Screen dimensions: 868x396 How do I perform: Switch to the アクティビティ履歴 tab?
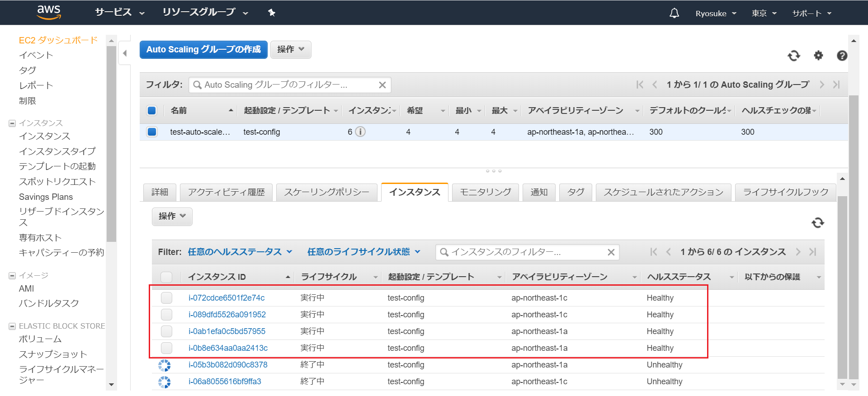(x=226, y=192)
